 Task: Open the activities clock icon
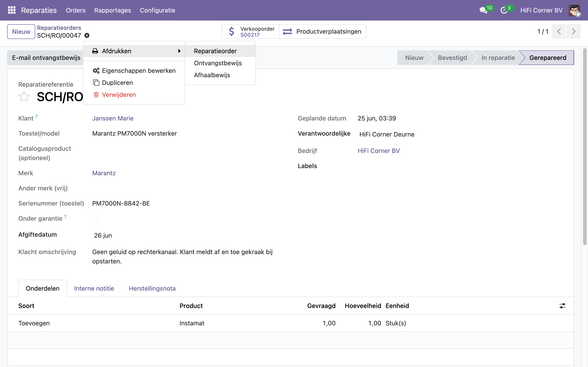504,10
